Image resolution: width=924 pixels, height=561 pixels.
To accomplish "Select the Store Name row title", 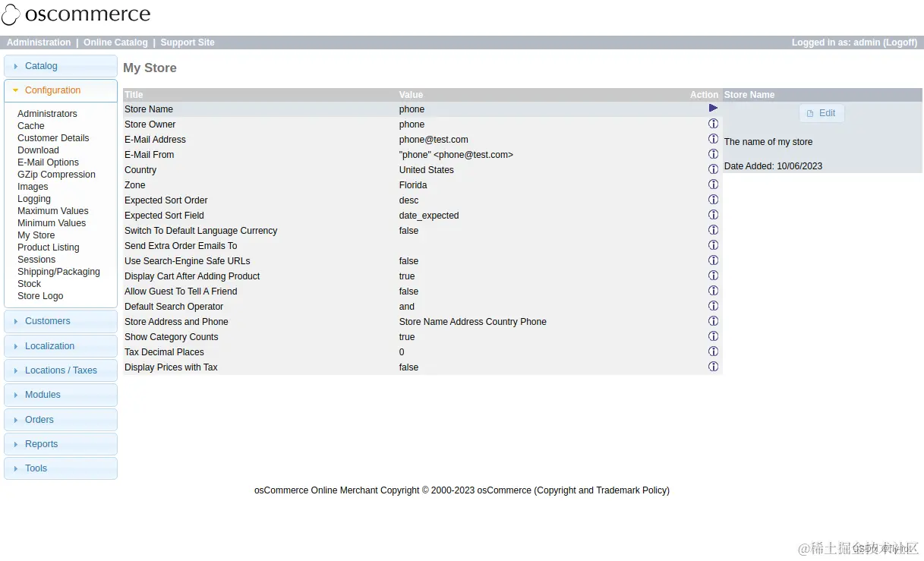I will point(149,109).
